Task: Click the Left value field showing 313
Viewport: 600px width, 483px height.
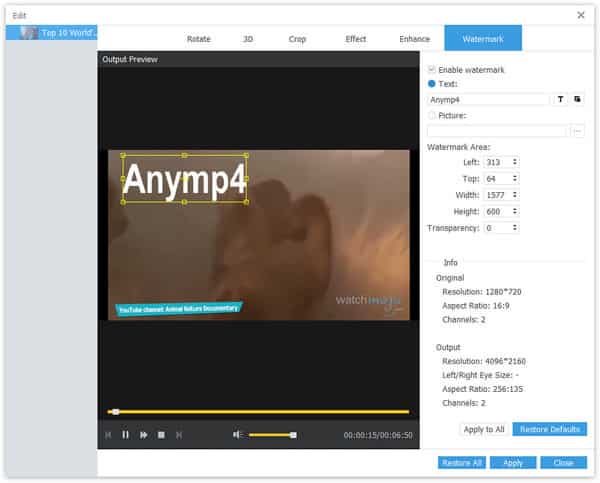Action: 497,162
